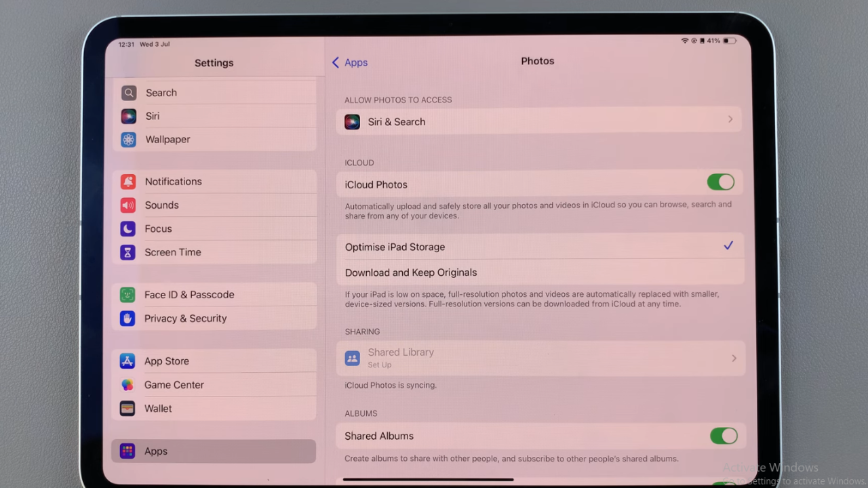Image resolution: width=868 pixels, height=488 pixels.
Task: Tap the ICLOUD section header
Action: click(359, 163)
